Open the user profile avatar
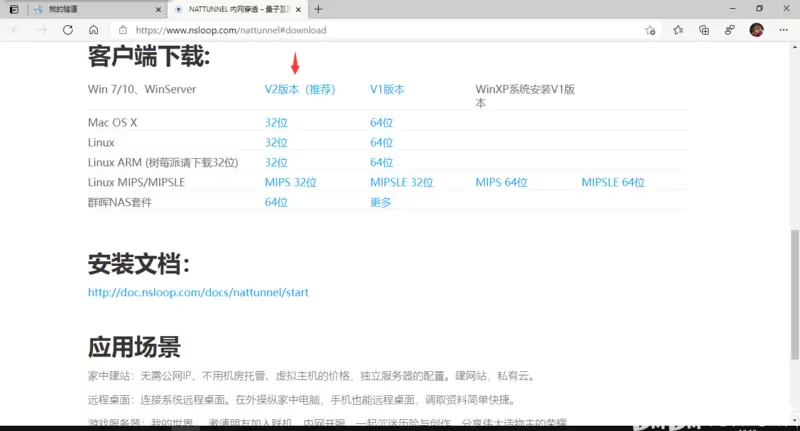 click(x=757, y=30)
